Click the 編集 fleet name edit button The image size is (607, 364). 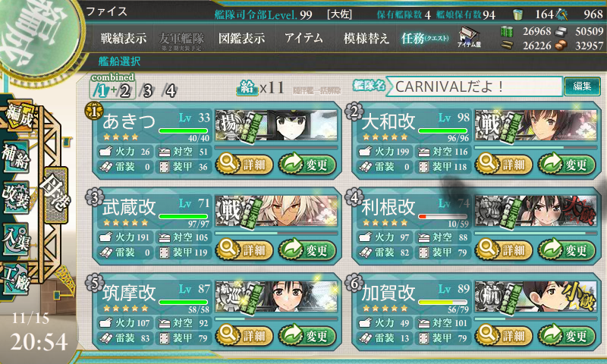tap(582, 86)
